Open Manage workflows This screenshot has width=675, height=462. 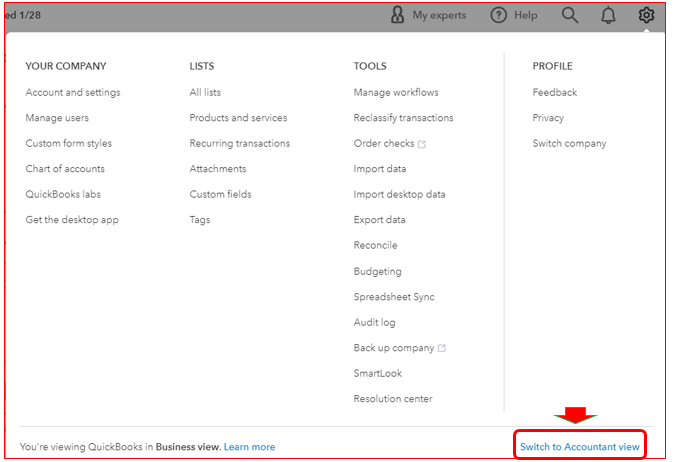pos(396,93)
